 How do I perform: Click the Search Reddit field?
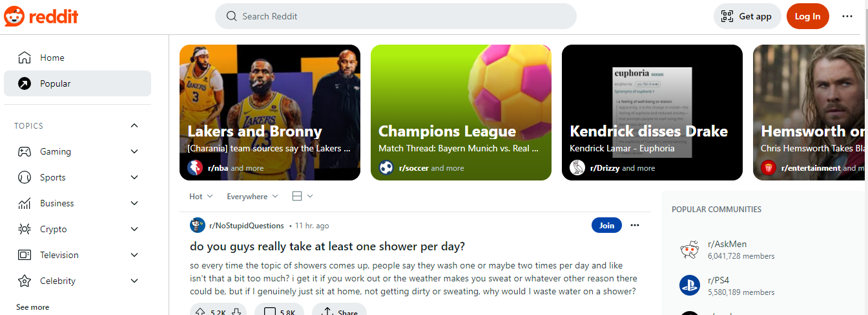[x=395, y=16]
